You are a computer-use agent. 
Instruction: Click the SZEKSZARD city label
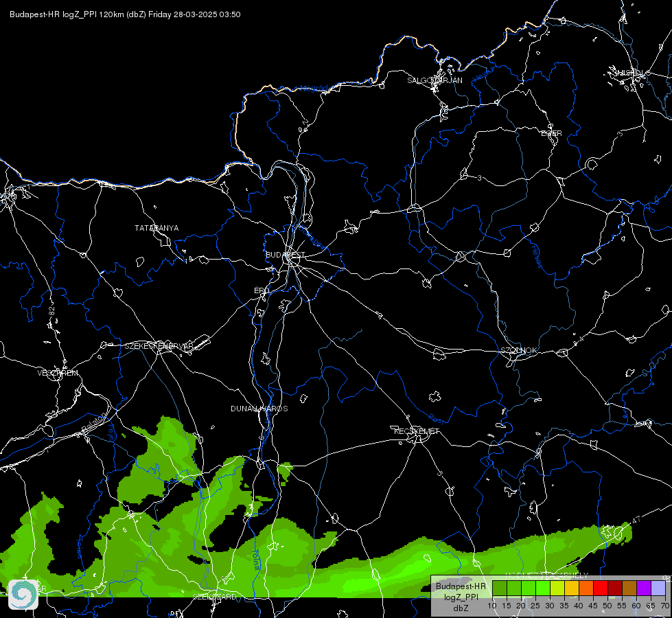pos(214,597)
